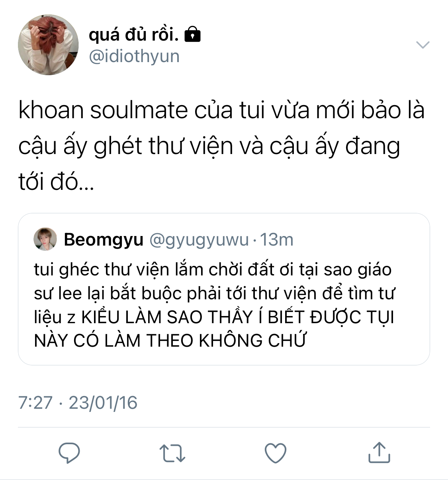Open the quoted tweet about 'thư viện'

[x=224, y=289]
